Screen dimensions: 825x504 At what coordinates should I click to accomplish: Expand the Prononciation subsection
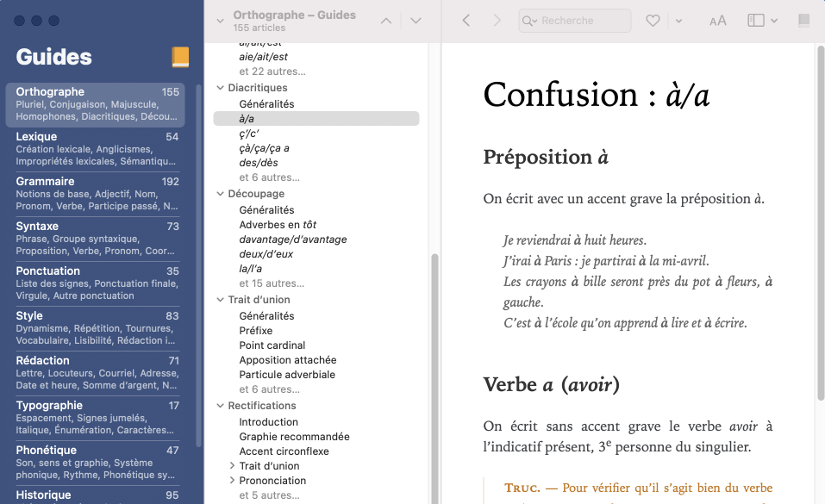tap(232, 481)
